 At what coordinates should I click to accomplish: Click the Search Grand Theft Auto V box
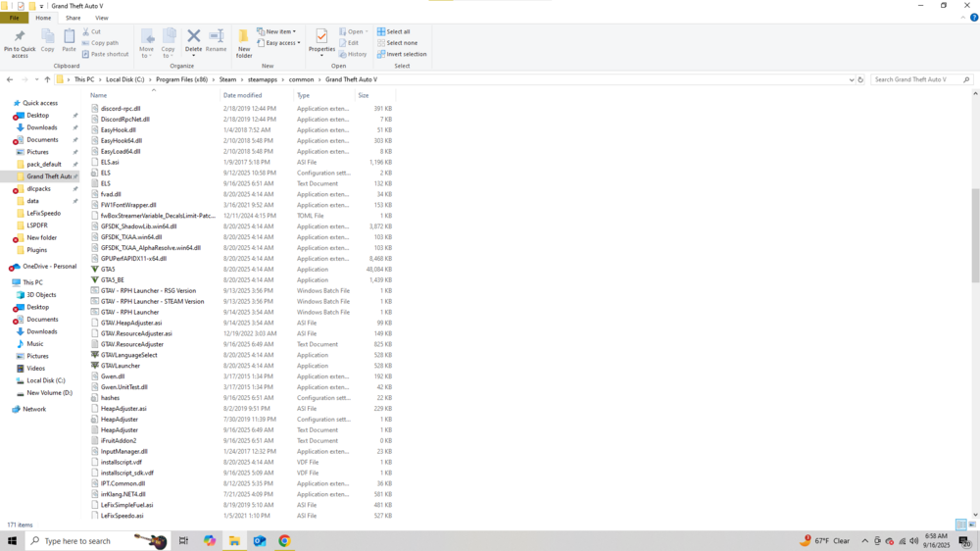click(922, 79)
